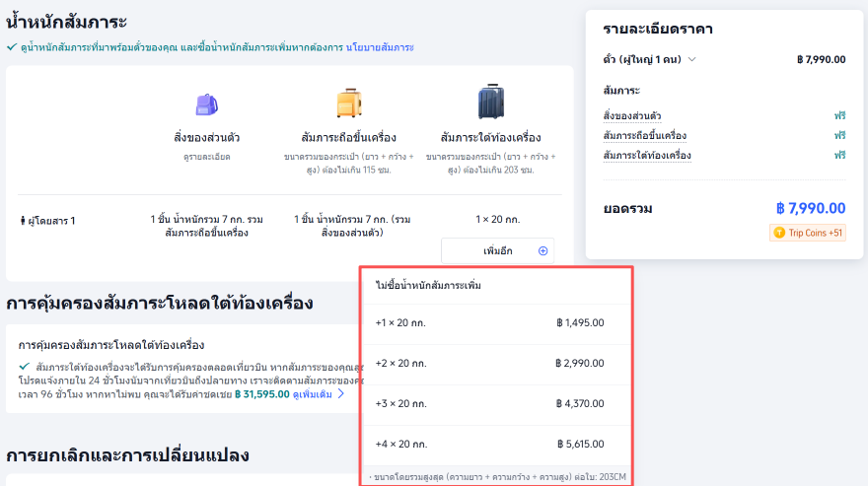
Task: Click สิ่งของส่วนตัว in price details
Action: (632, 115)
